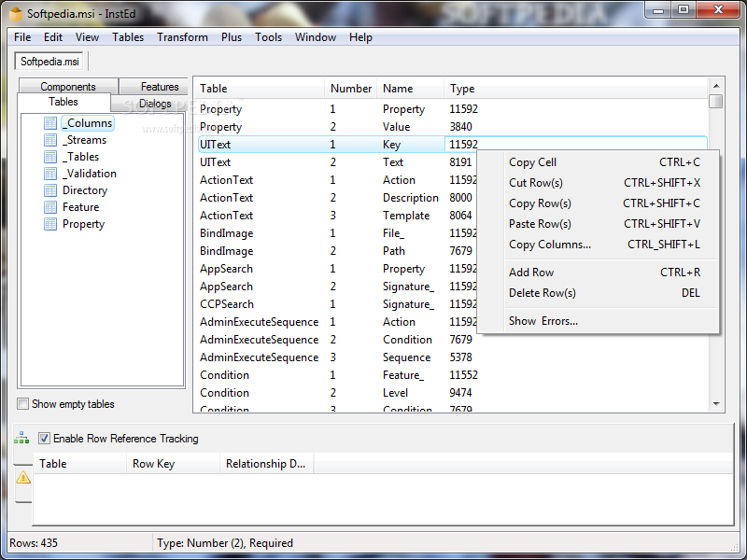Click the AppSearch row with Name Signature_
The image size is (747, 560).
[x=336, y=287]
